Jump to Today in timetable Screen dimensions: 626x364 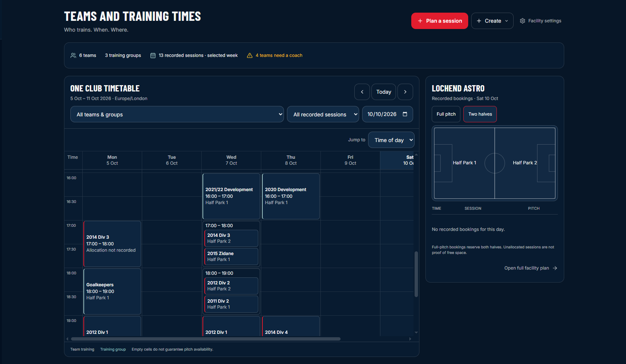pyautogui.click(x=384, y=92)
